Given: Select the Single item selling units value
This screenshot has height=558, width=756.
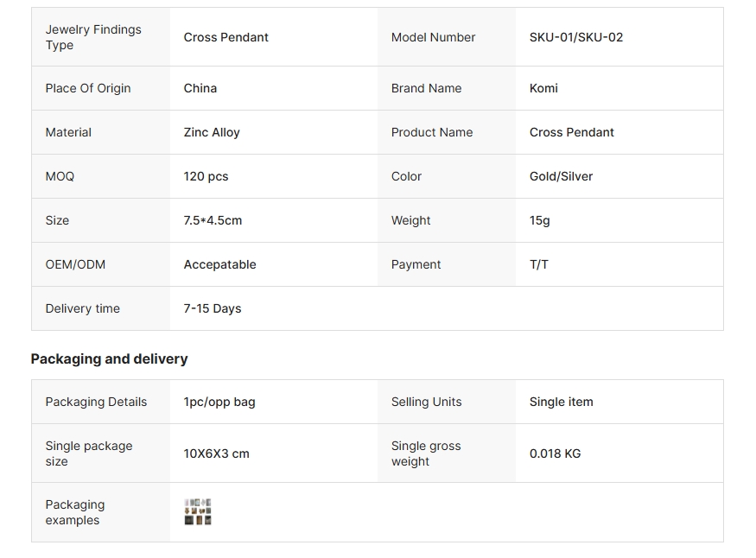Looking at the screenshot, I should (561, 402).
